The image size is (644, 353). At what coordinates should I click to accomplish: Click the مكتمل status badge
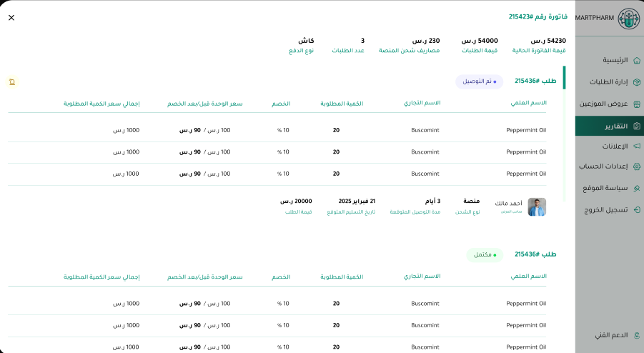pos(485,254)
